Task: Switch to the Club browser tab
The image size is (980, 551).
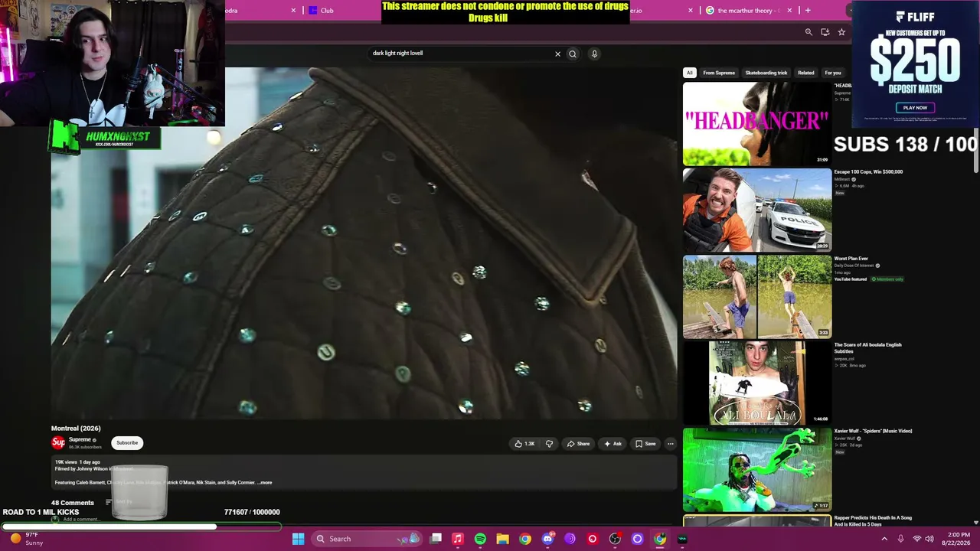Action: (x=327, y=11)
